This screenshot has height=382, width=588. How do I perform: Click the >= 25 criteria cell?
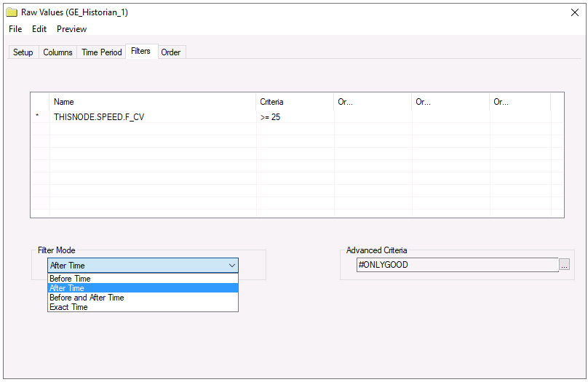(295, 117)
